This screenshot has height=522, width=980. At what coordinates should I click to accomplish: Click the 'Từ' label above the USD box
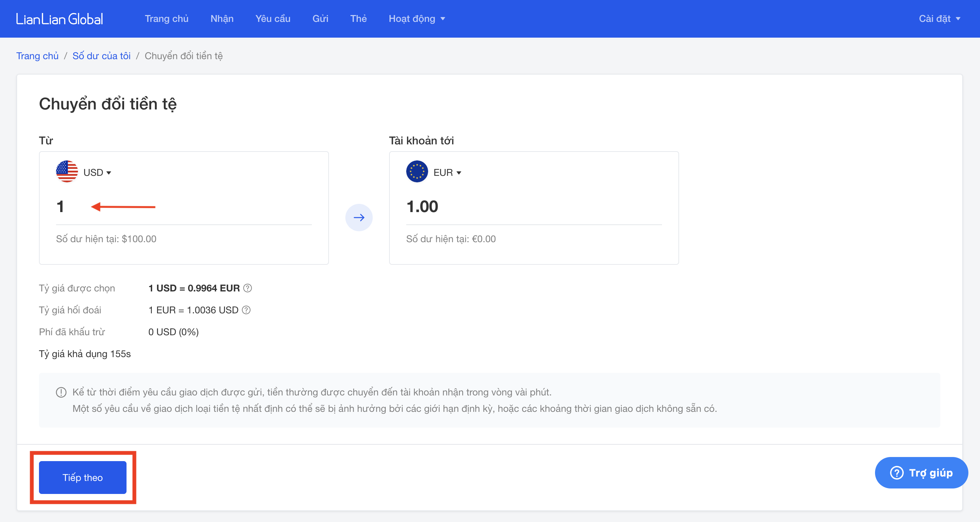[46, 141]
